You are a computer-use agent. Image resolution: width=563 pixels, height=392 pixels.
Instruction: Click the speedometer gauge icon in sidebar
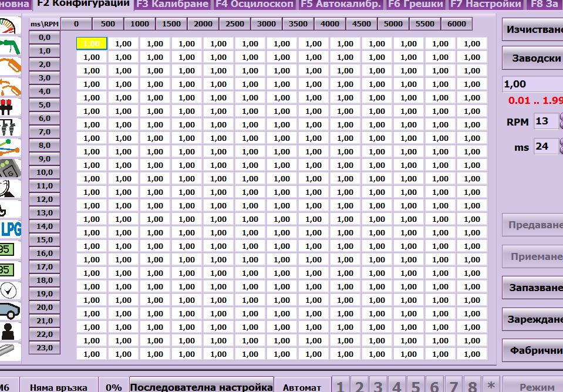10,26
